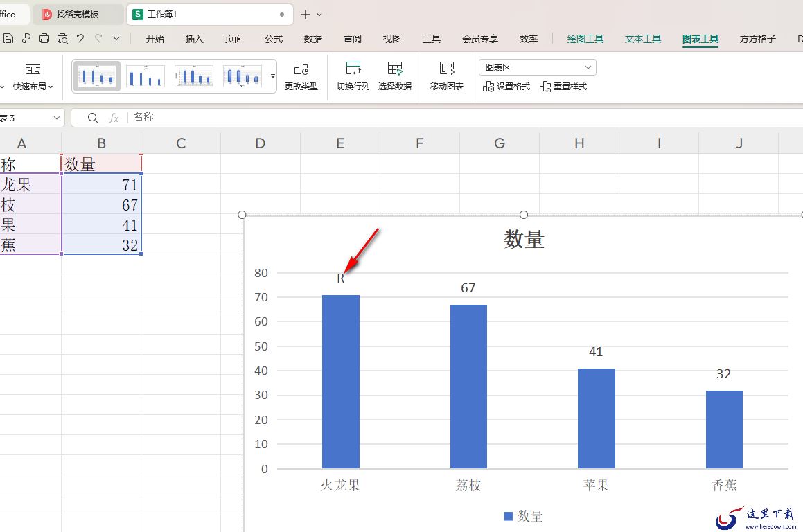Click the 香蕉 bar in chart
Screen dimensions: 803x532
coord(724,429)
